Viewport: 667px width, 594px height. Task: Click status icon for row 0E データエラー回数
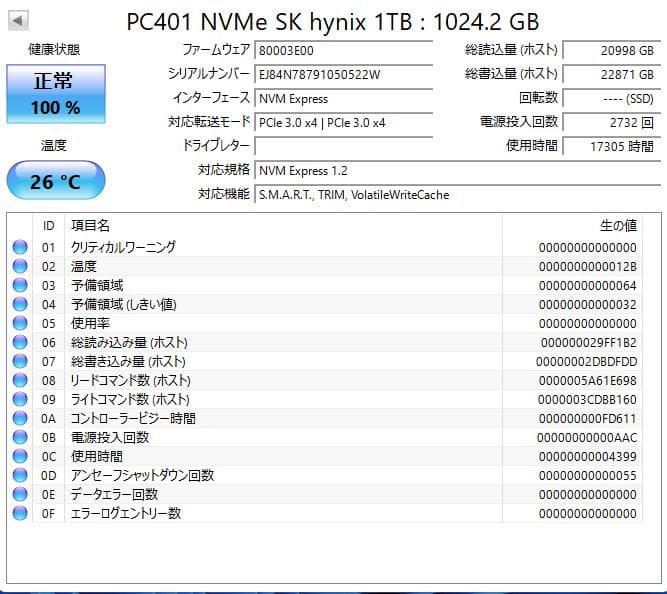click(x=20, y=494)
